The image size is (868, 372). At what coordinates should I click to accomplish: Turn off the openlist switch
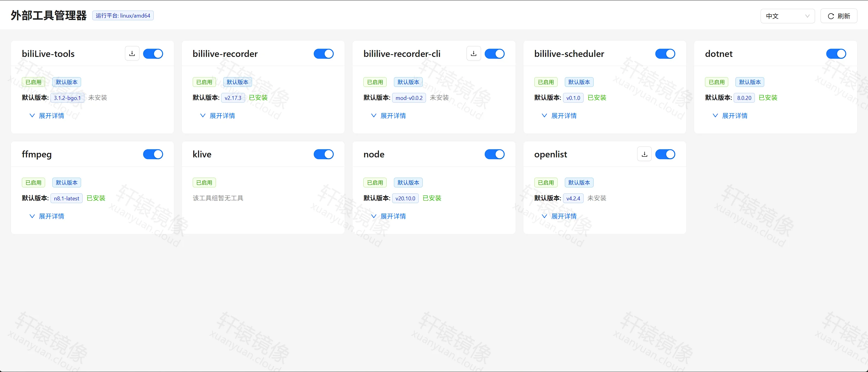(x=665, y=154)
